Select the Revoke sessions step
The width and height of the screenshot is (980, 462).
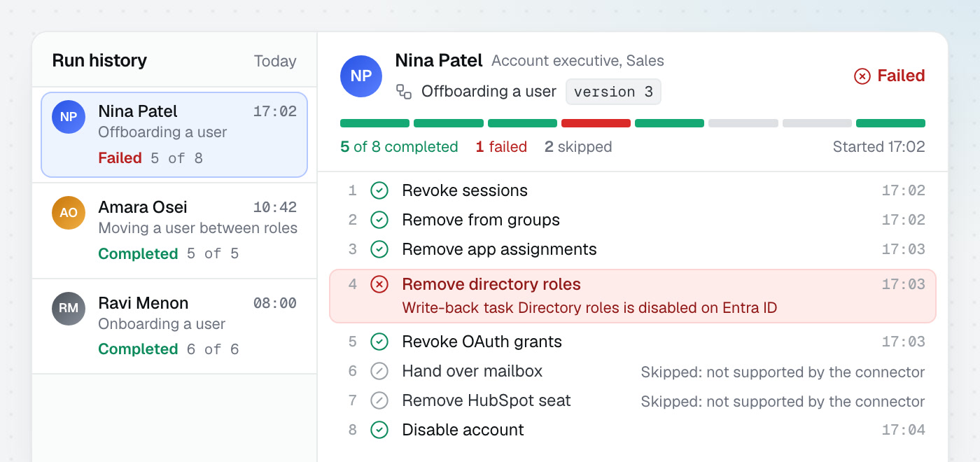click(633, 190)
